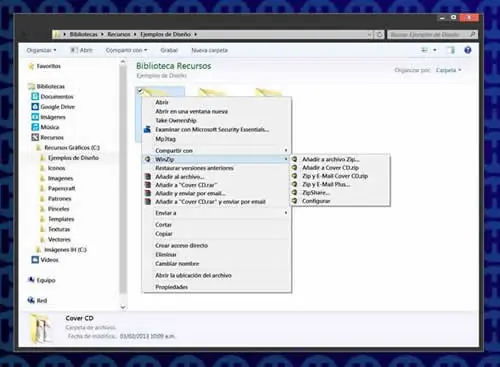Click the Cover CD folder thumbnail in details pane

42,329
